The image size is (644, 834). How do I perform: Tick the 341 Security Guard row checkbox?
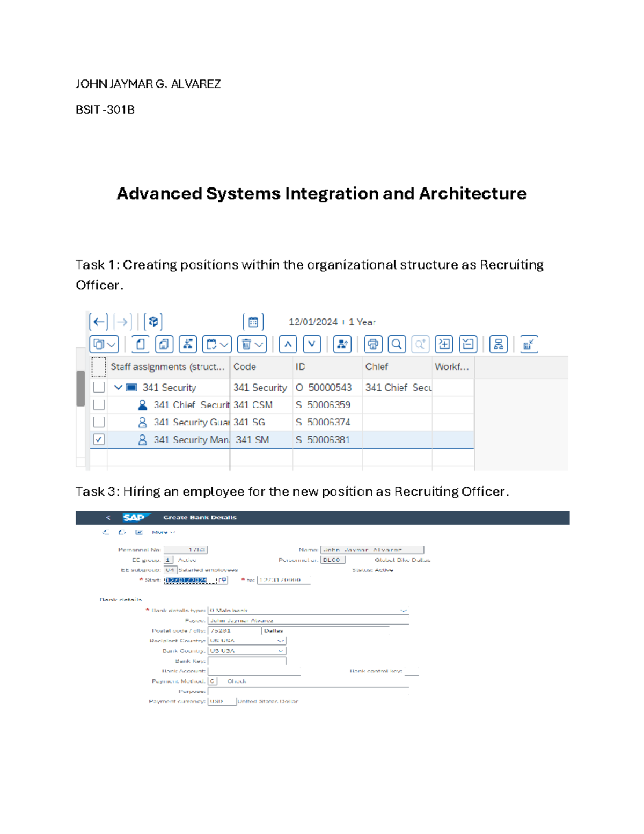(99, 422)
